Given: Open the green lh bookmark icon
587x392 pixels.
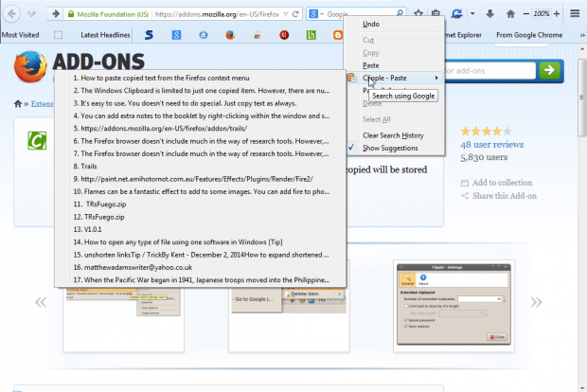Looking at the screenshot, I should click(x=311, y=35).
